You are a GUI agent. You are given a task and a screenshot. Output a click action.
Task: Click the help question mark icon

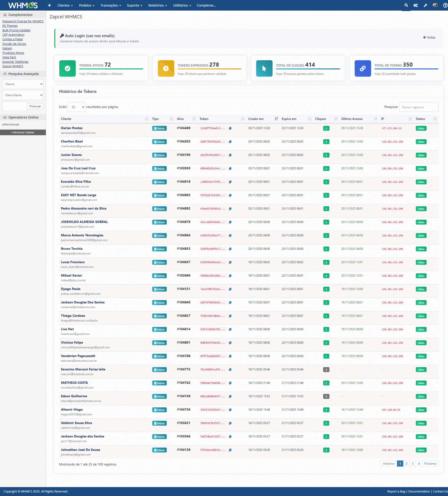click(445, 5)
